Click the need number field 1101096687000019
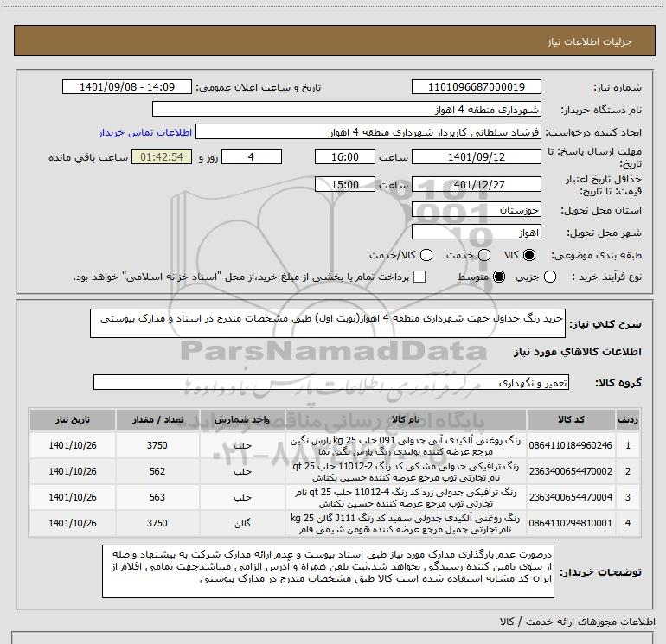666x644 pixels. (476, 86)
